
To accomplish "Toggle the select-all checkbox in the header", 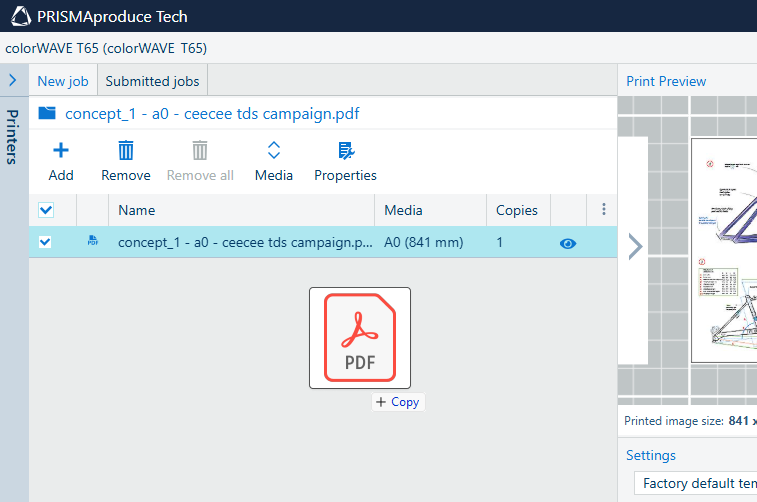I will (x=46, y=210).
